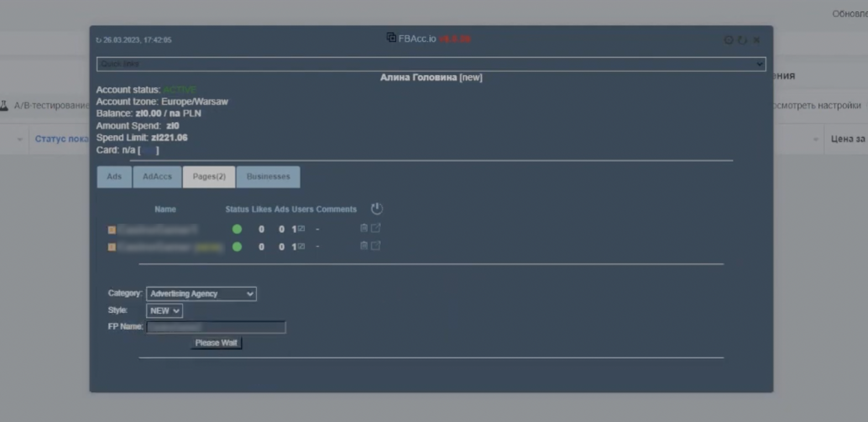The image size is (868, 422).
Task: Focus the FP Name input field
Action: click(216, 327)
